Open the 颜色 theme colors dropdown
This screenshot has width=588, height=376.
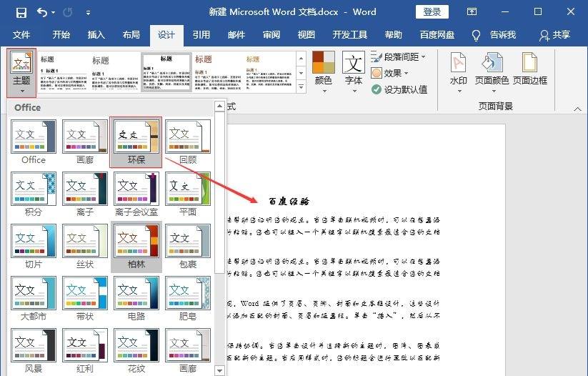click(x=323, y=72)
